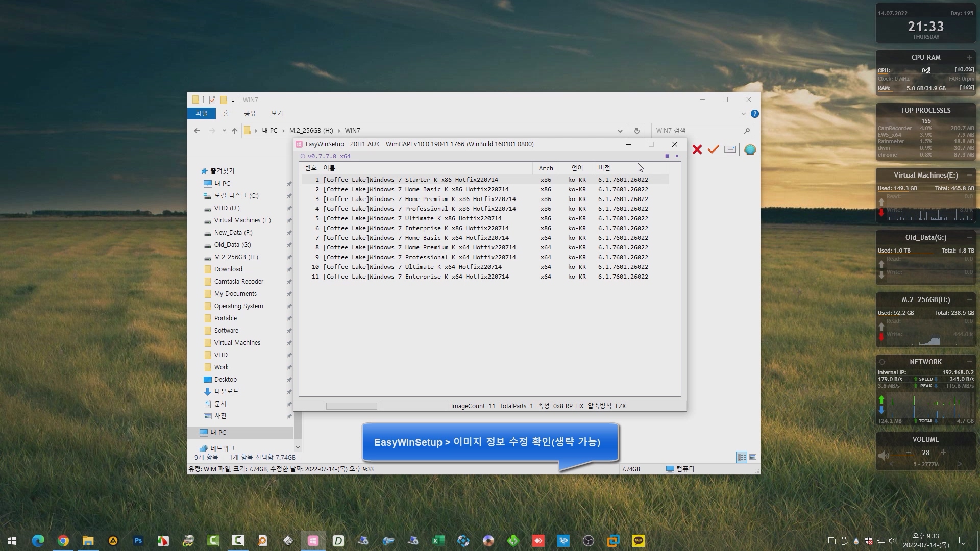Decrease volume with minus in VOLUME widget

(909, 453)
